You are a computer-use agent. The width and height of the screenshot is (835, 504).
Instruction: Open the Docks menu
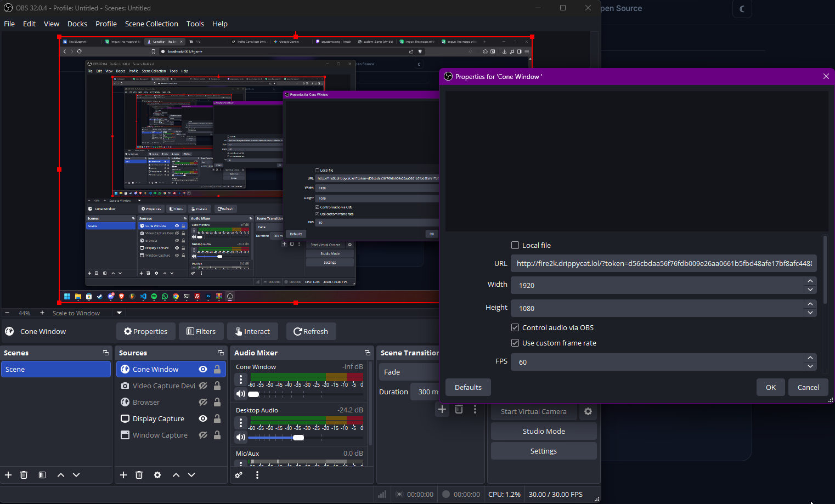pyautogui.click(x=77, y=24)
